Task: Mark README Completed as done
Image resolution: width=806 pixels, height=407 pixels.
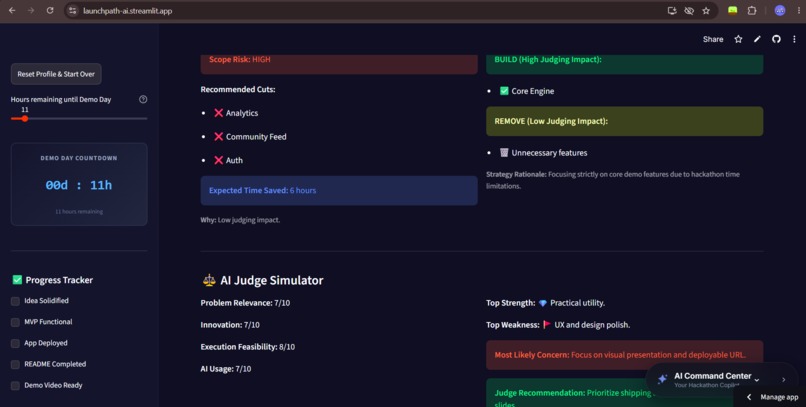Action: click(x=15, y=364)
